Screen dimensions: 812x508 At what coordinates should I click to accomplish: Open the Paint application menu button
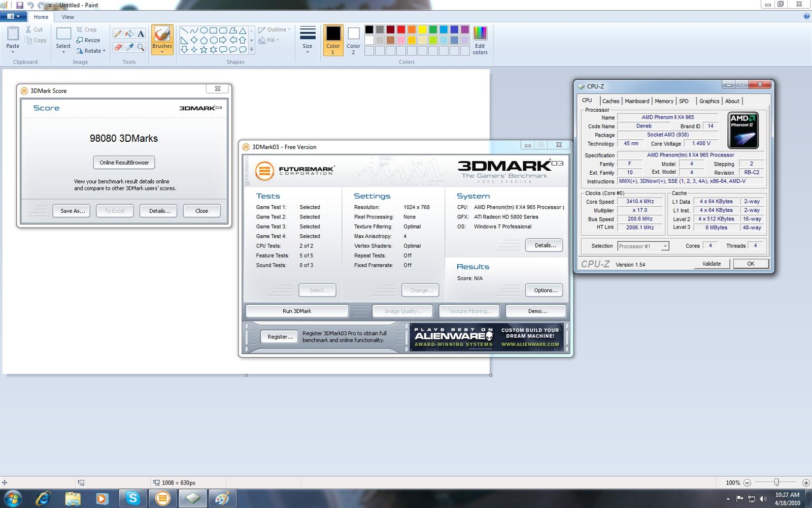pos(13,16)
